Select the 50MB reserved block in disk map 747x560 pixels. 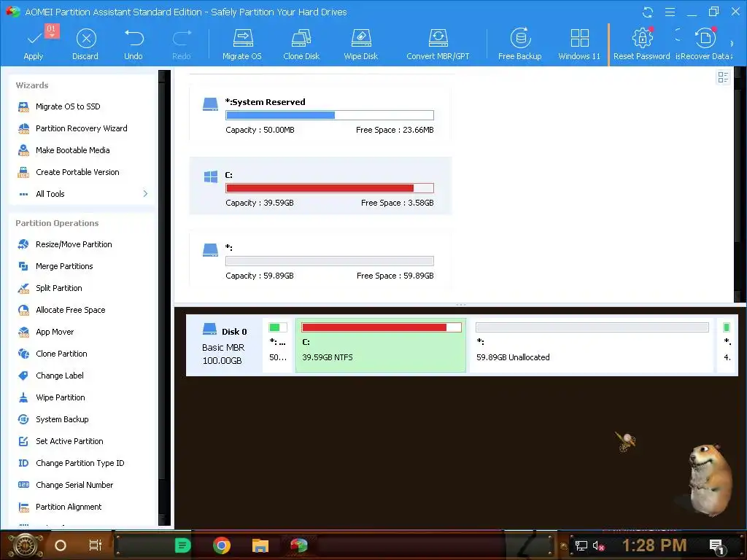coord(278,345)
